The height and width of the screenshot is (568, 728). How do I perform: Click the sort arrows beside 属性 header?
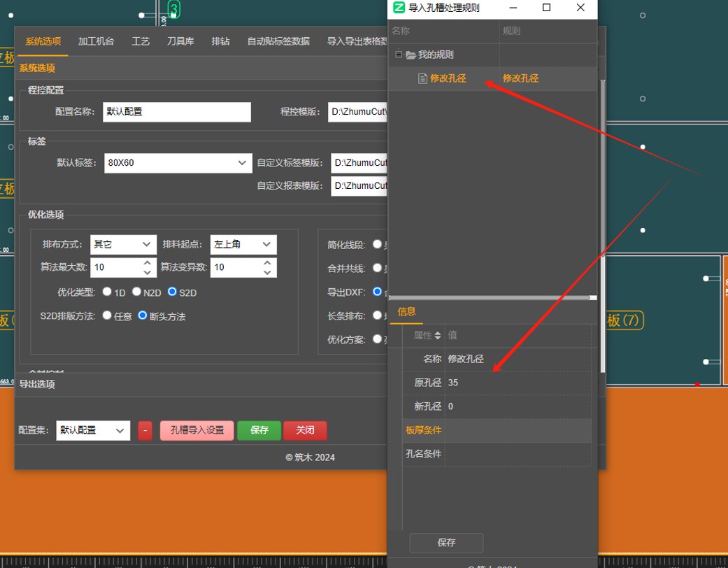click(x=438, y=336)
